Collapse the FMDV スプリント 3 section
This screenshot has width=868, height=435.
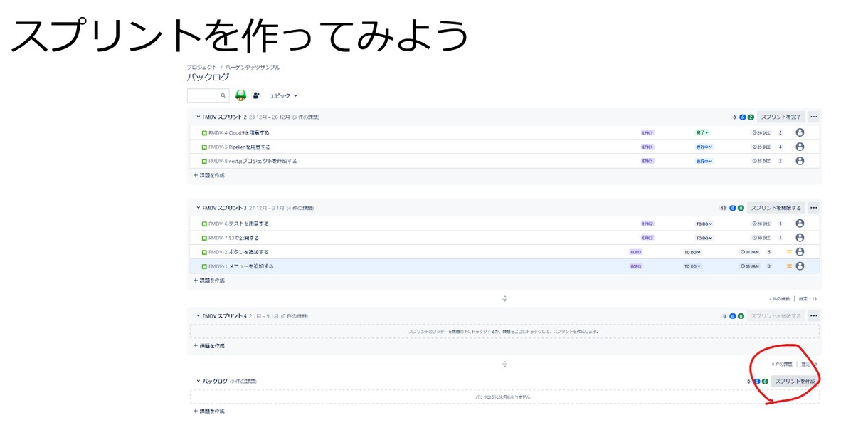click(x=199, y=208)
